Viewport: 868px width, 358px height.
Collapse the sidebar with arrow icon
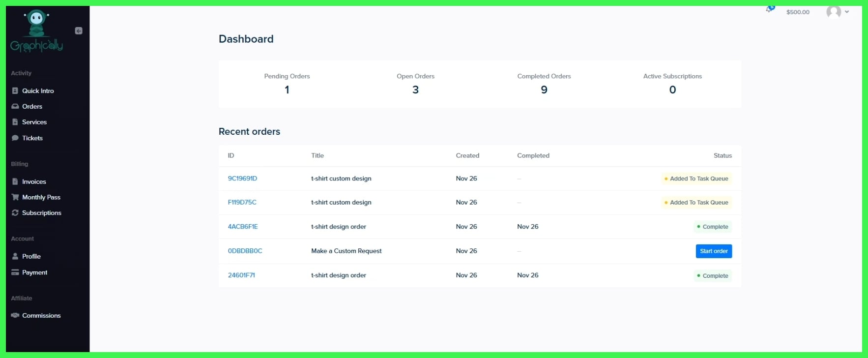pos(79,31)
